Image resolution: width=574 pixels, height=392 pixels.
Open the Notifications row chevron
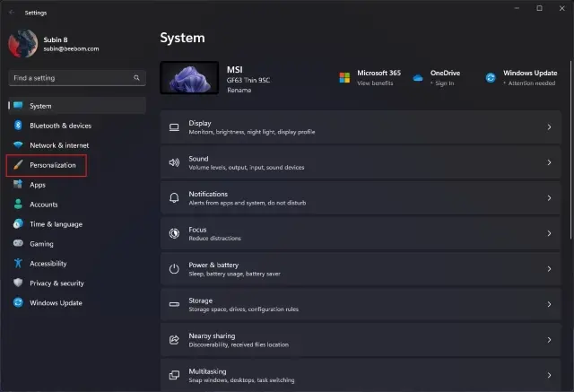coord(549,198)
